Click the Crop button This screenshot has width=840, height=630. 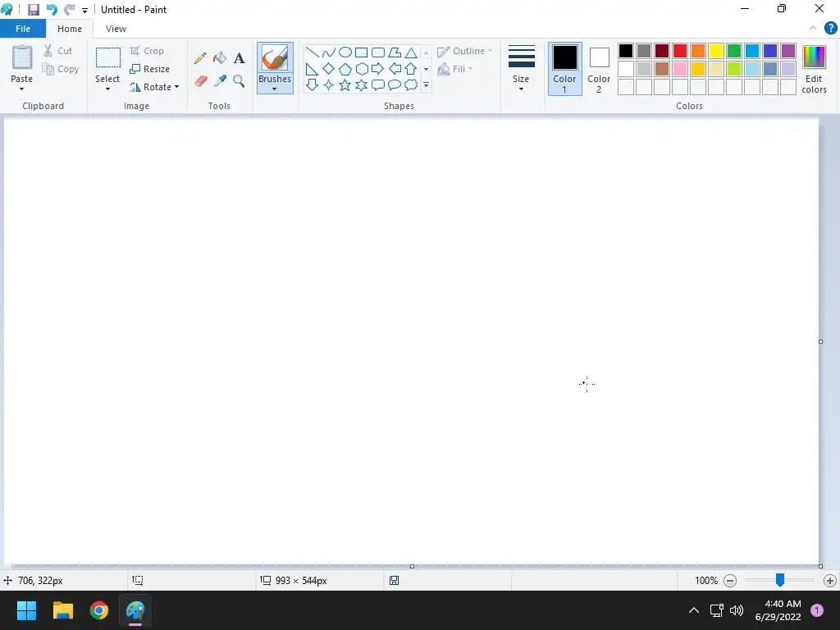coord(147,51)
